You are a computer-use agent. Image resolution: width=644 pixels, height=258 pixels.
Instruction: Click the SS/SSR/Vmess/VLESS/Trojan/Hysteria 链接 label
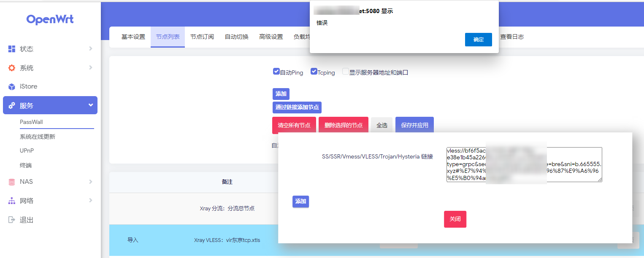click(x=377, y=156)
